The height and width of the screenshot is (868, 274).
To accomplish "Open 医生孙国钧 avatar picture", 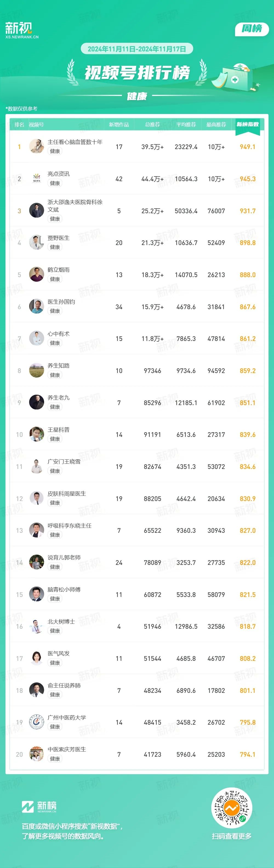I will (x=36, y=306).
